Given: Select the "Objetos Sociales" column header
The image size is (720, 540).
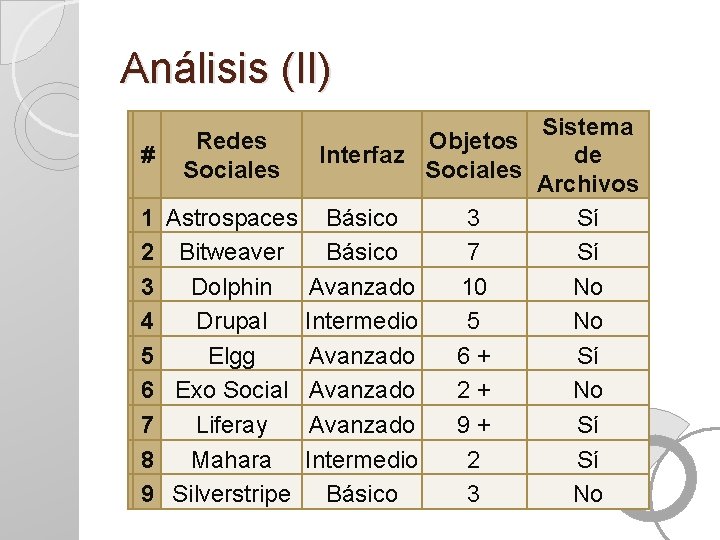Looking at the screenshot, I should [x=473, y=155].
